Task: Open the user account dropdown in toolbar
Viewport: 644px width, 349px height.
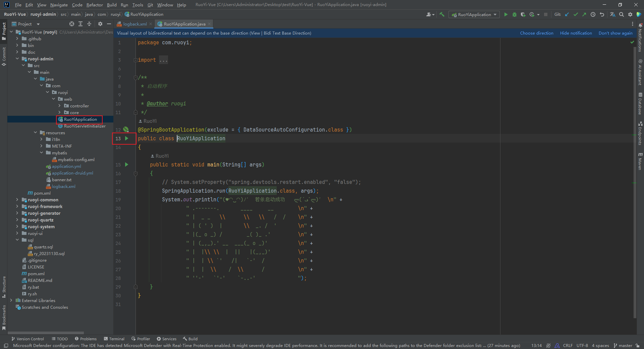Action: pos(430,14)
